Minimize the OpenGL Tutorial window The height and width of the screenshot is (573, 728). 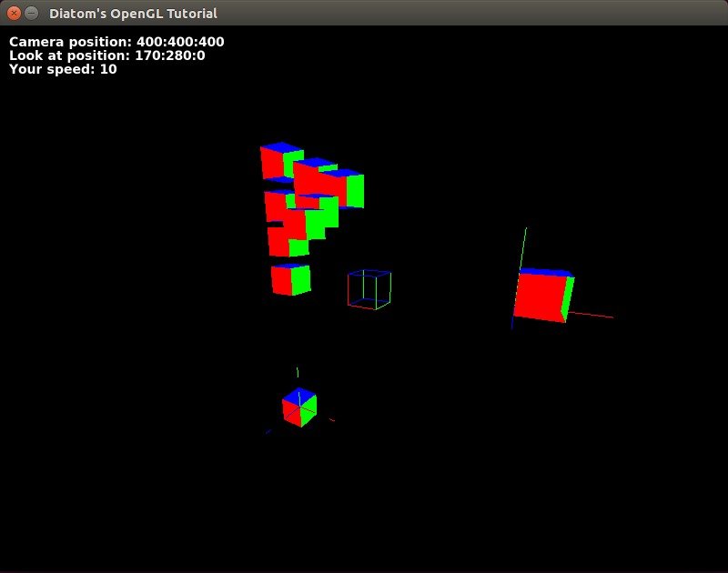[x=32, y=14]
